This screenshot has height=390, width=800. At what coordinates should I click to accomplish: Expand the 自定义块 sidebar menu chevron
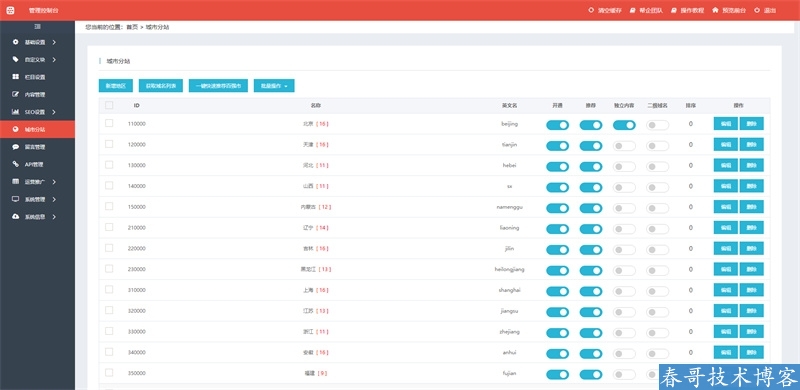coord(54,59)
